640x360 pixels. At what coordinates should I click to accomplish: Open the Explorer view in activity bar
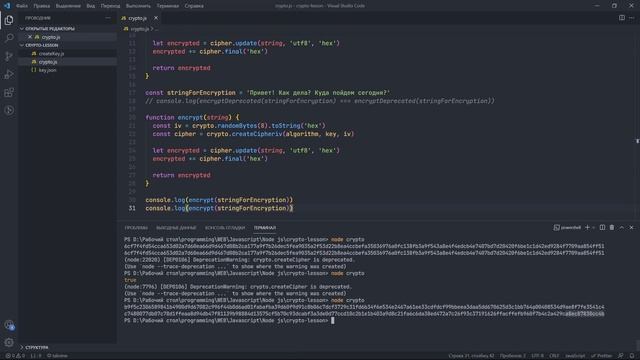point(9,20)
